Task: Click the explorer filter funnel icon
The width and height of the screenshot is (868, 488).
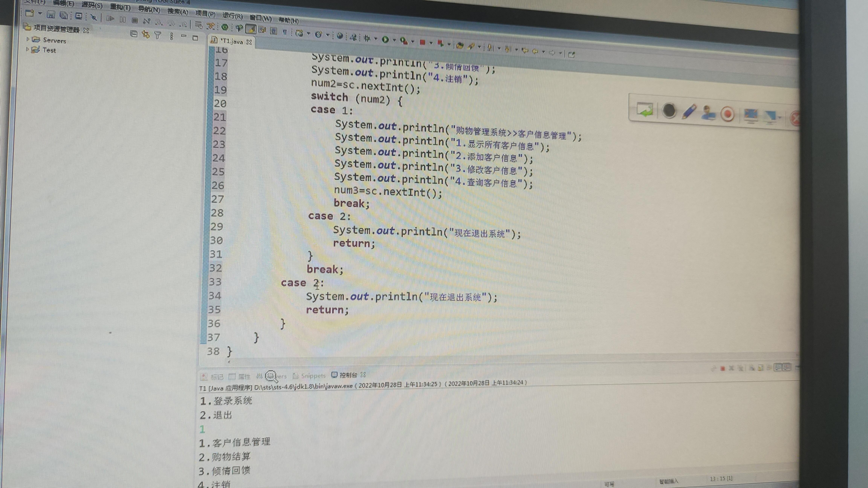Action: pos(158,35)
